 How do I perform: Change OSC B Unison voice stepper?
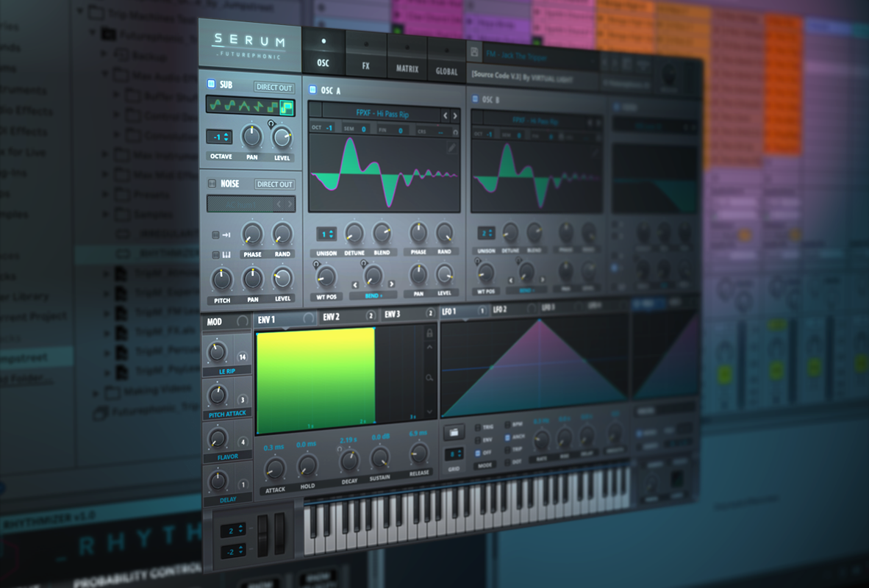point(485,233)
